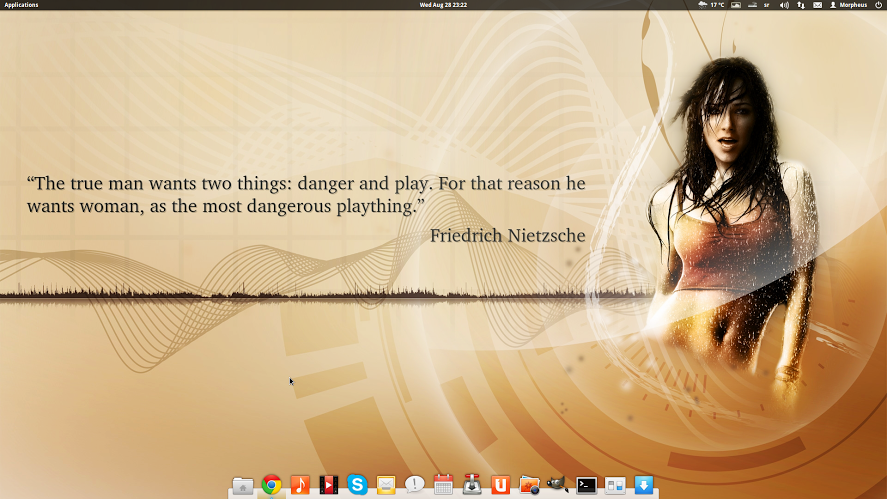The height and width of the screenshot is (499, 887).
Task: Open Skype from the dock
Action: point(357,485)
